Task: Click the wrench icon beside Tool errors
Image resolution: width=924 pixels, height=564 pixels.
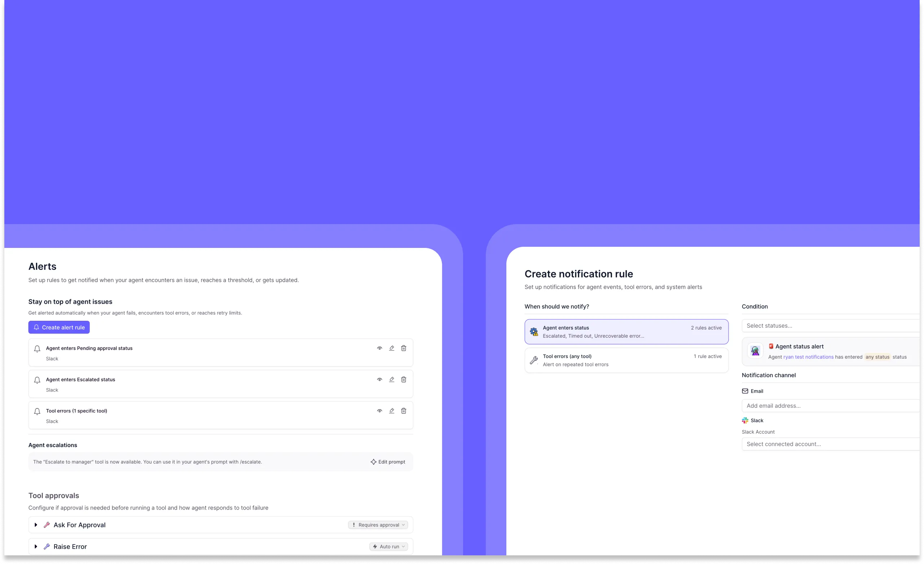Action: click(534, 360)
